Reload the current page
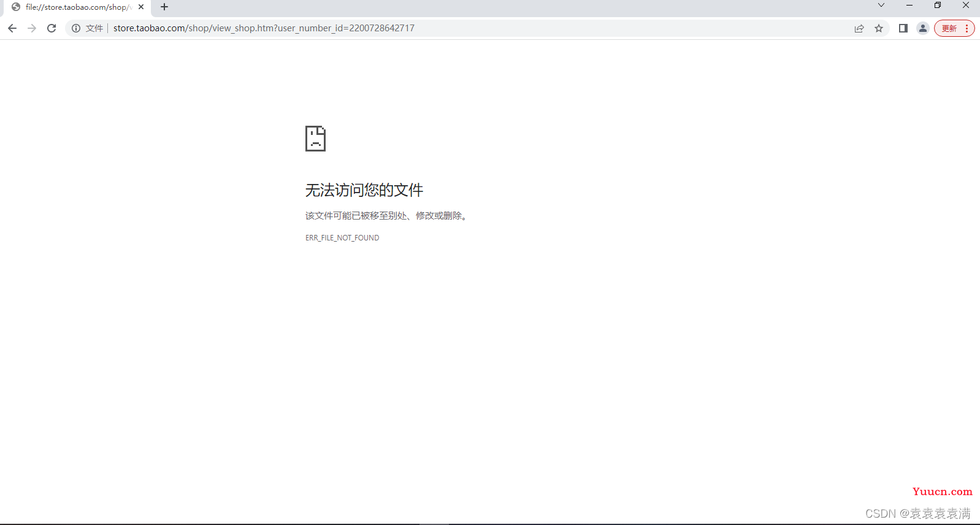The width and height of the screenshot is (980, 525). 52,28
